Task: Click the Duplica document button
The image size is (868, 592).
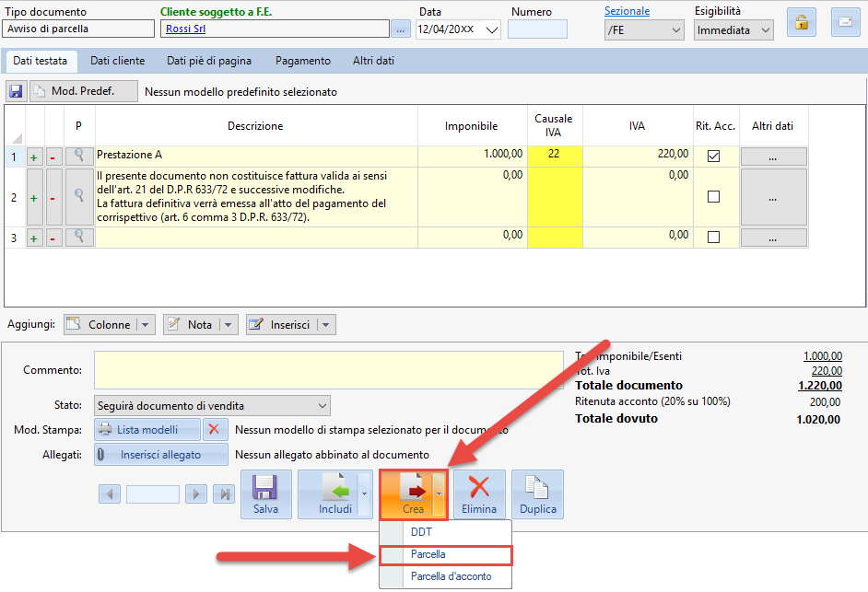Action: pos(537,494)
